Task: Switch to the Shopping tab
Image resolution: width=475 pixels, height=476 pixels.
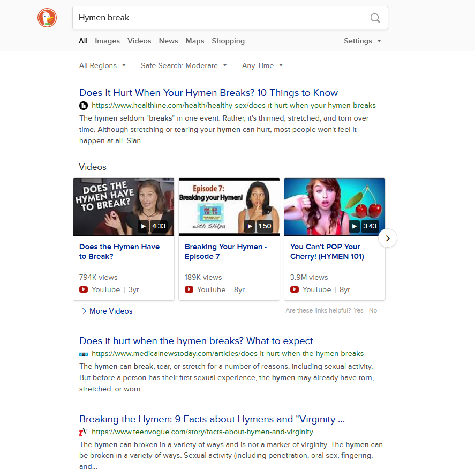Action: pos(228,41)
